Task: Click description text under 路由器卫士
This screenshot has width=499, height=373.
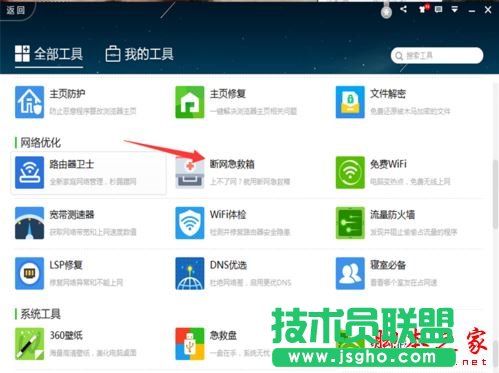Action: point(93,182)
